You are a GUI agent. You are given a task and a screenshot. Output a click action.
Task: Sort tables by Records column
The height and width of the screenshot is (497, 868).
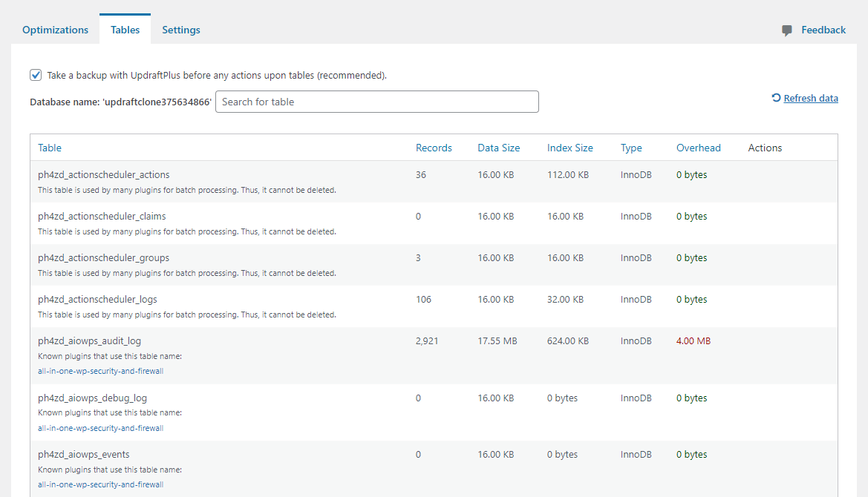434,148
